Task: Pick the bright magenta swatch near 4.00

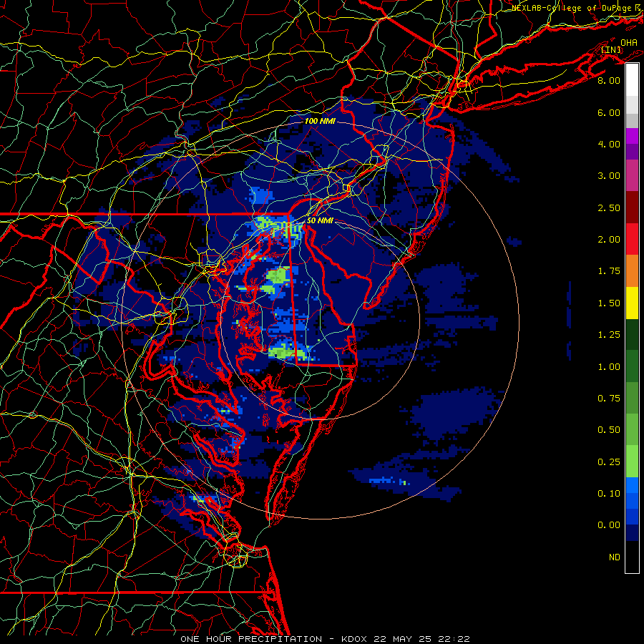Action: [632, 136]
